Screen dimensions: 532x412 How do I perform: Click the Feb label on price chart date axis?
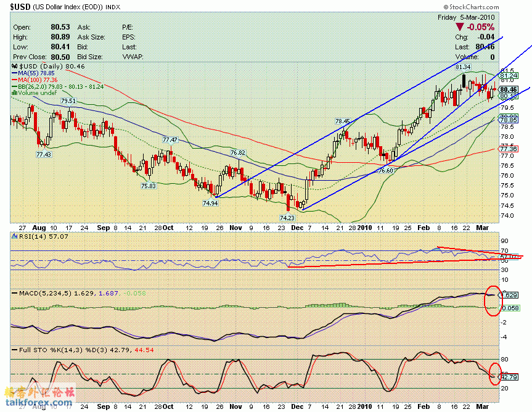pyautogui.click(x=423, y=228)
